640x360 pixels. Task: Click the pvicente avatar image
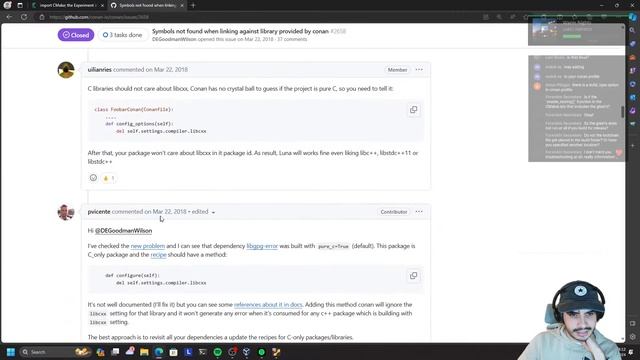point(66,212)
